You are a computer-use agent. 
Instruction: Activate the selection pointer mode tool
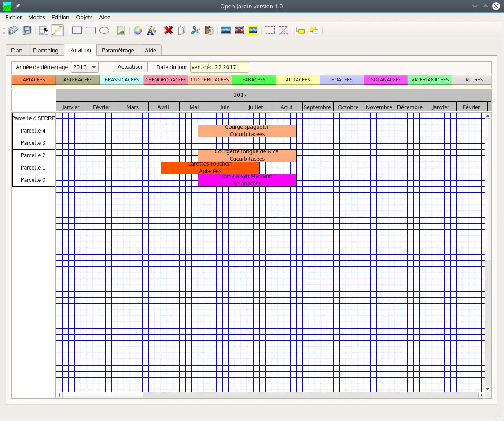(x=44, y=30)
